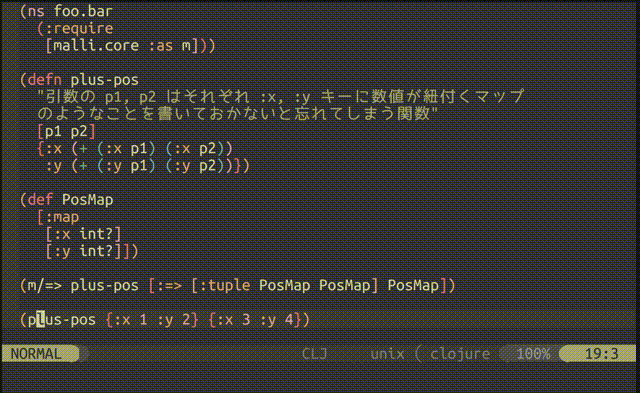Click ':=>' keyword in function schema
This screenshot has height=393, width=640.
click(169, 286)
